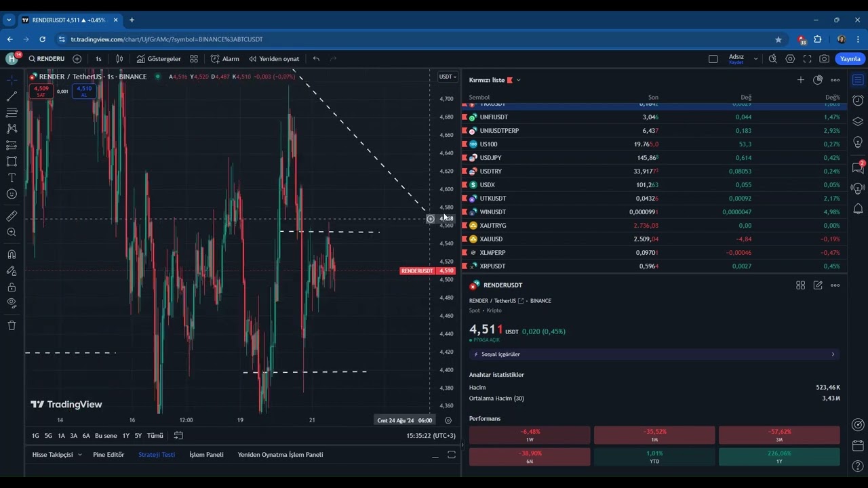Toggle lock all drawings
868x488 pixels.
tap(12, 287)
